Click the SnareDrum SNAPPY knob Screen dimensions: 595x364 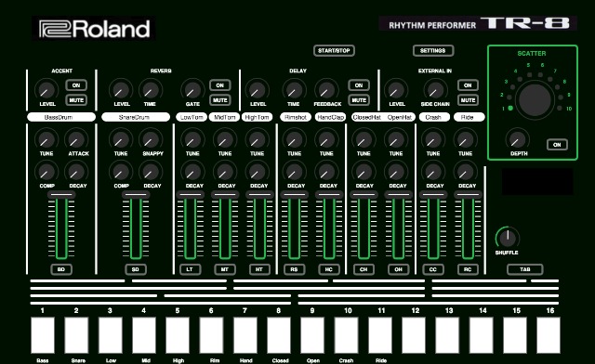tap(151, 140)
